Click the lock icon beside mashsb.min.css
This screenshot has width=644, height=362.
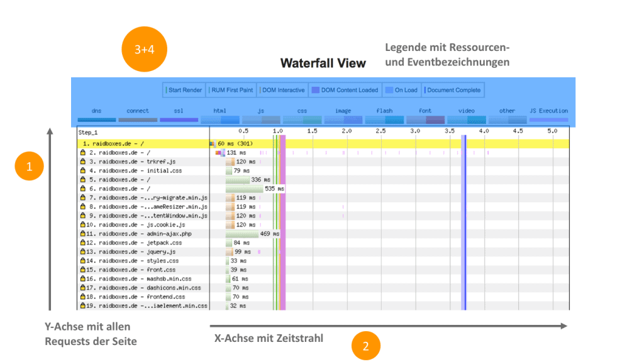[82, 278]
